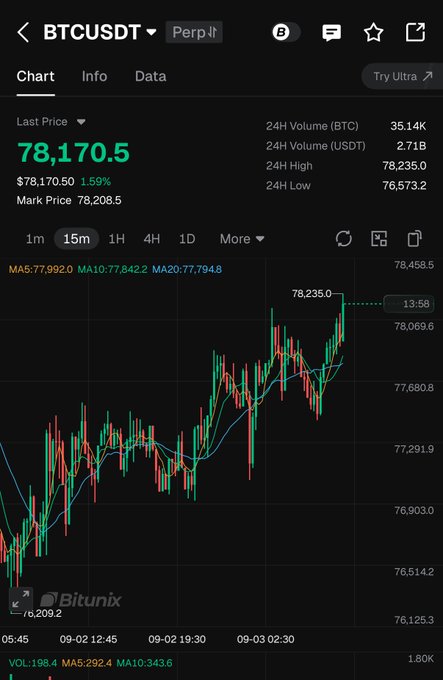Screen dimensions: 443x680
Task: Click the MA20:77,794.8 indicator label
Action: pos(187,270)
